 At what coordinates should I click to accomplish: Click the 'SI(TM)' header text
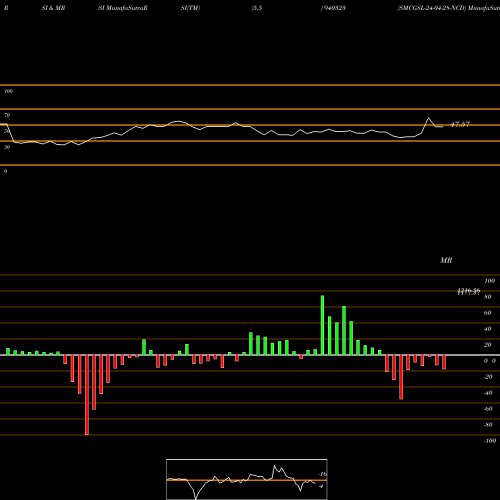pos(190,8)
